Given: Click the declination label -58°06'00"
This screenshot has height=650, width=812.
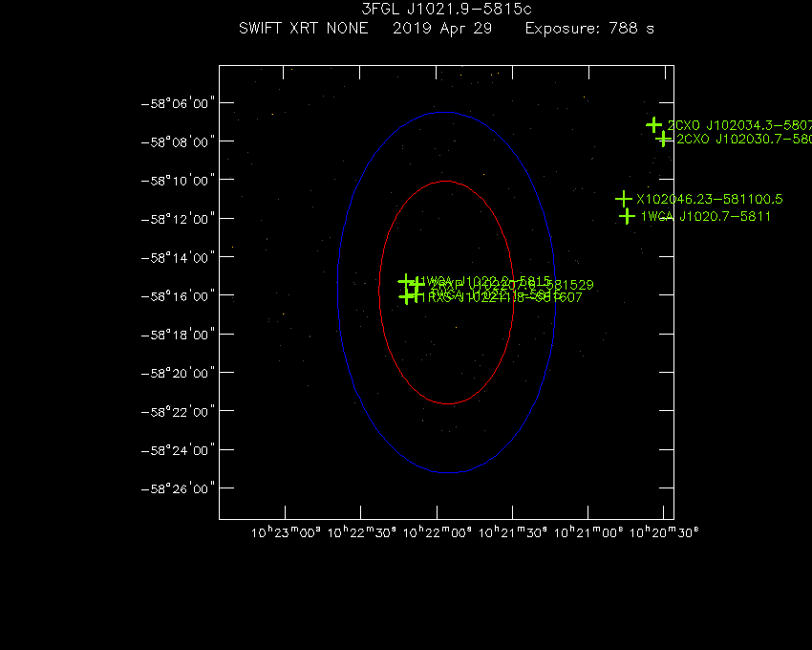Looking at the screenshot, I should pyautogui.click(x=178, y=103).
